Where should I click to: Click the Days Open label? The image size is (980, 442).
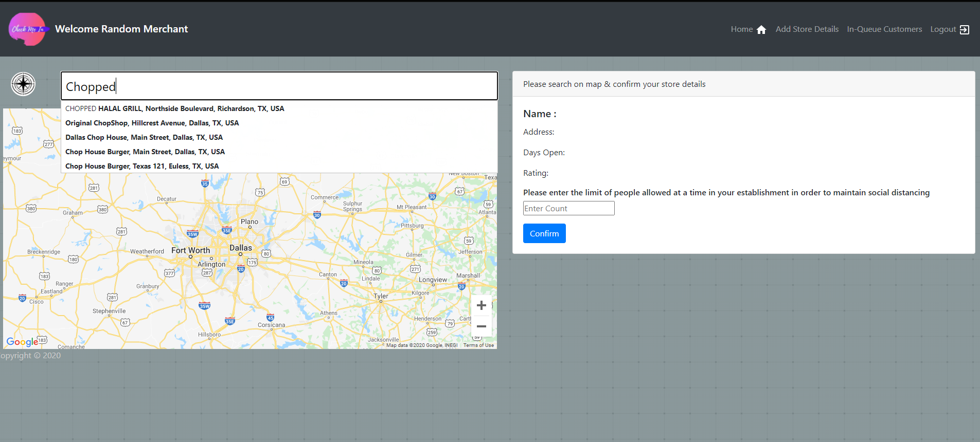pyautogui.click(x=544, y=153)
